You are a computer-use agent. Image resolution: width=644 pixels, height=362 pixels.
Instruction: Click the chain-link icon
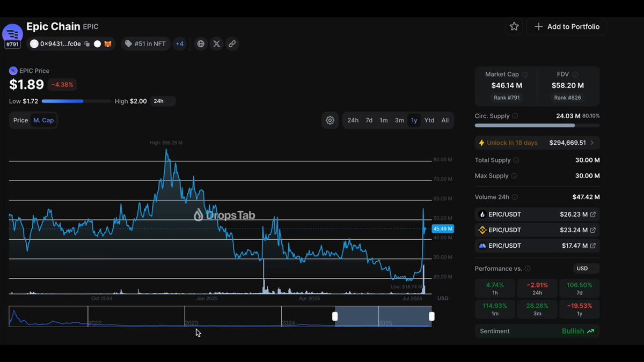pyautogui.click(x=232, y=44)
